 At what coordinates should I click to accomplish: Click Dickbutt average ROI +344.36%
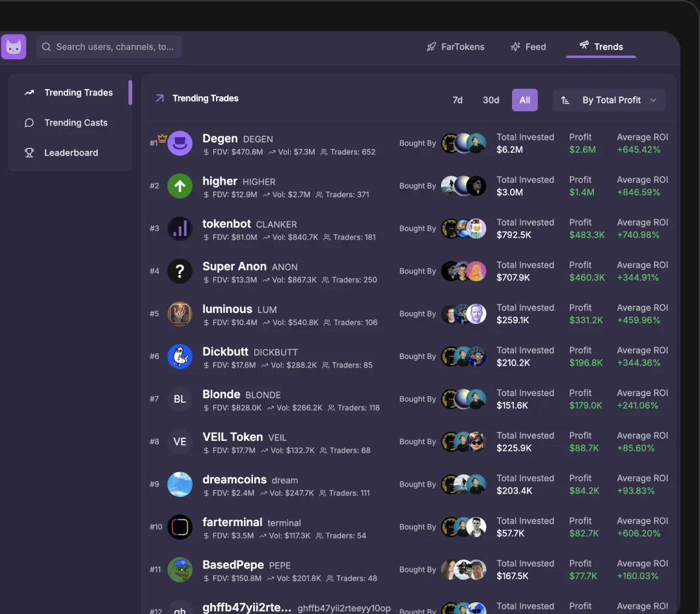(638, 363)
